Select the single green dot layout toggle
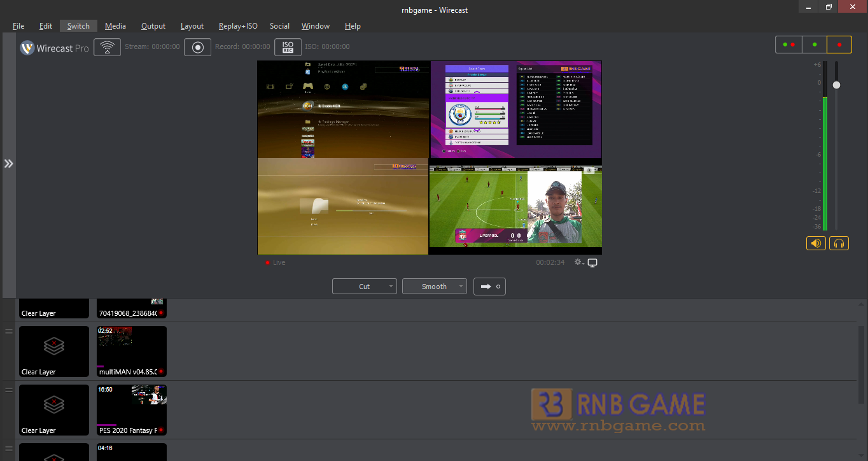 (x=815, y=45)
